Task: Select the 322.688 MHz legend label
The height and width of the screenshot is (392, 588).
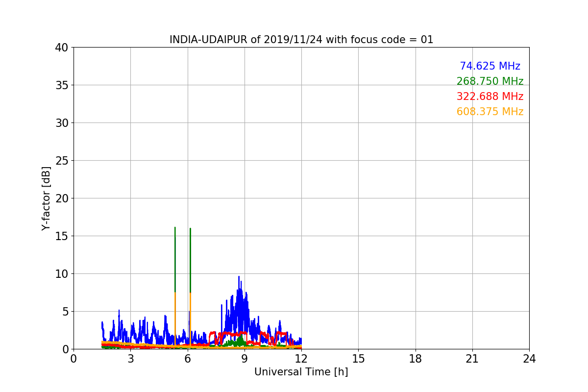Action: [x=490, y=97]
